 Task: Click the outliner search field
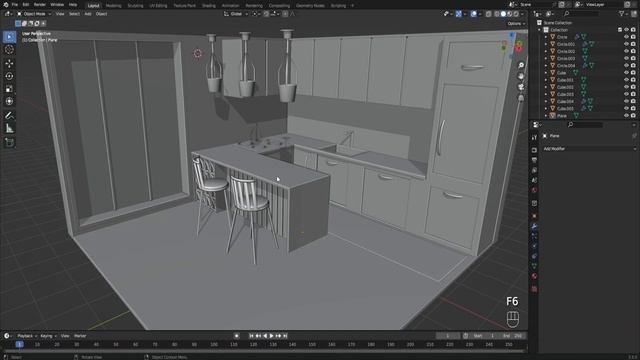580,14
